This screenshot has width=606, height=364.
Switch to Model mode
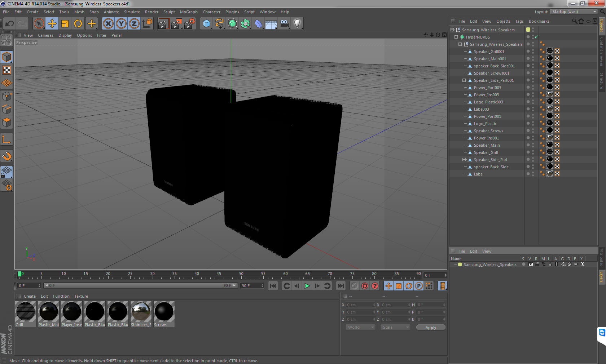(6, 57)
